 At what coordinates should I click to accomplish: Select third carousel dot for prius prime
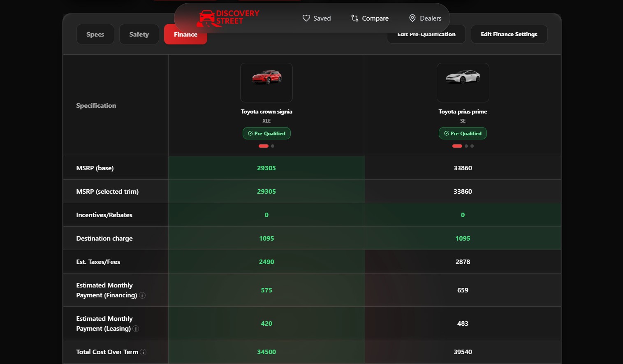coord(472,146)
